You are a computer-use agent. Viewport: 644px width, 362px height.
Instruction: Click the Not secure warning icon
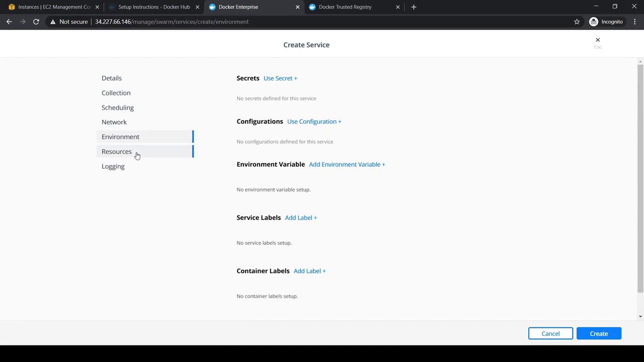click(x=53, y=22)
